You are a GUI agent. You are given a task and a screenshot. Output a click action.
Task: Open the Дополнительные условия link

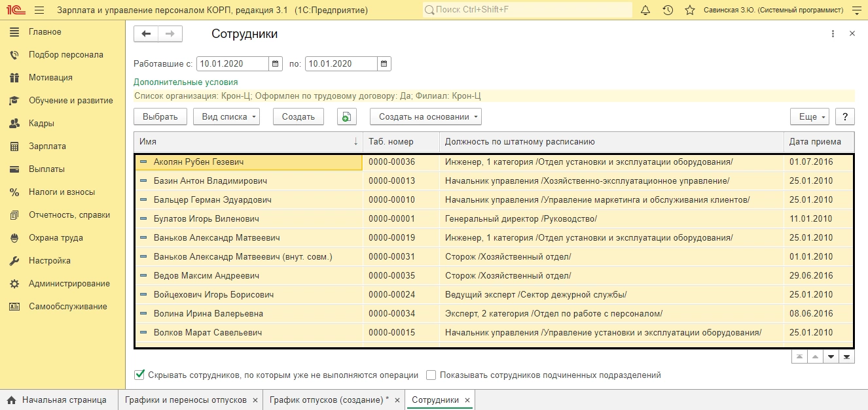(x=185, y=82)
